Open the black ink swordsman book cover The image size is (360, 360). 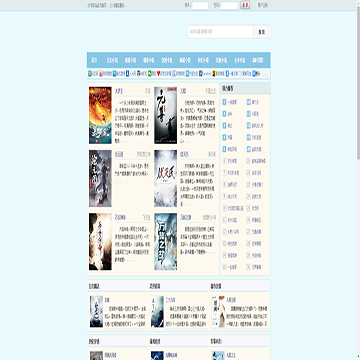(x=165, y=115)
